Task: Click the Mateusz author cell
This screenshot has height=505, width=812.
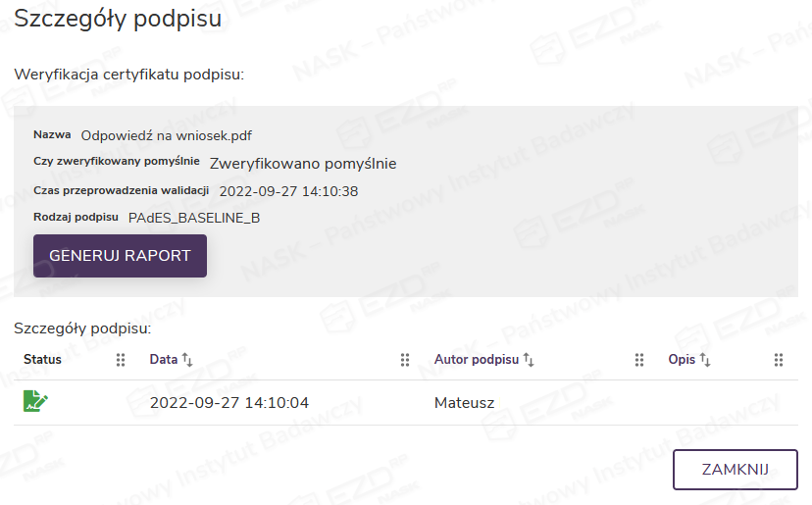Action: point(464,402)
